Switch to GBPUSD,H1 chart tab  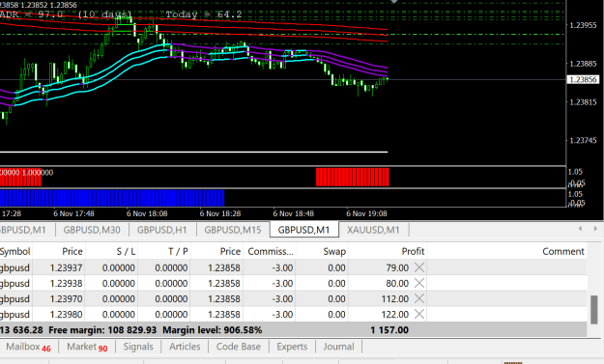(161, 230)
